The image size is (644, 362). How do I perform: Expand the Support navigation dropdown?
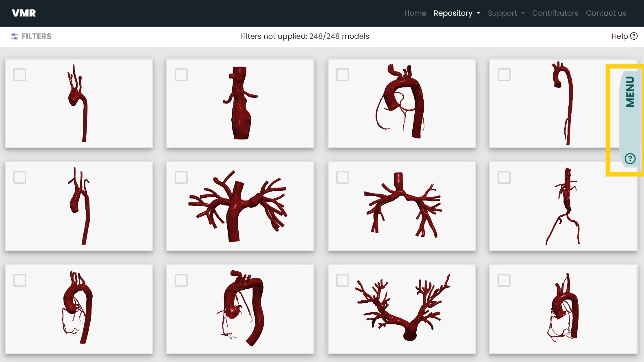coord(506,13)
